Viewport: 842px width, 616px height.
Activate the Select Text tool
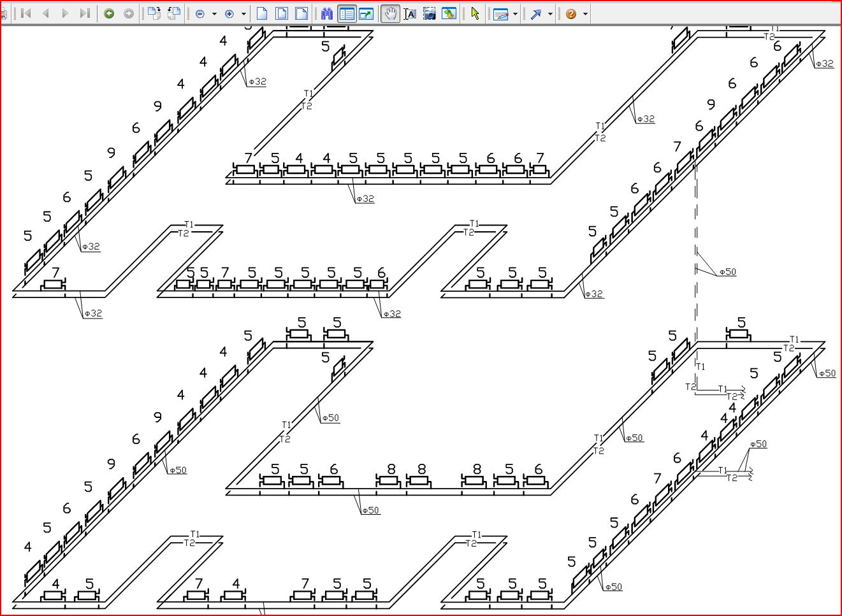click(x=410, y=13)
